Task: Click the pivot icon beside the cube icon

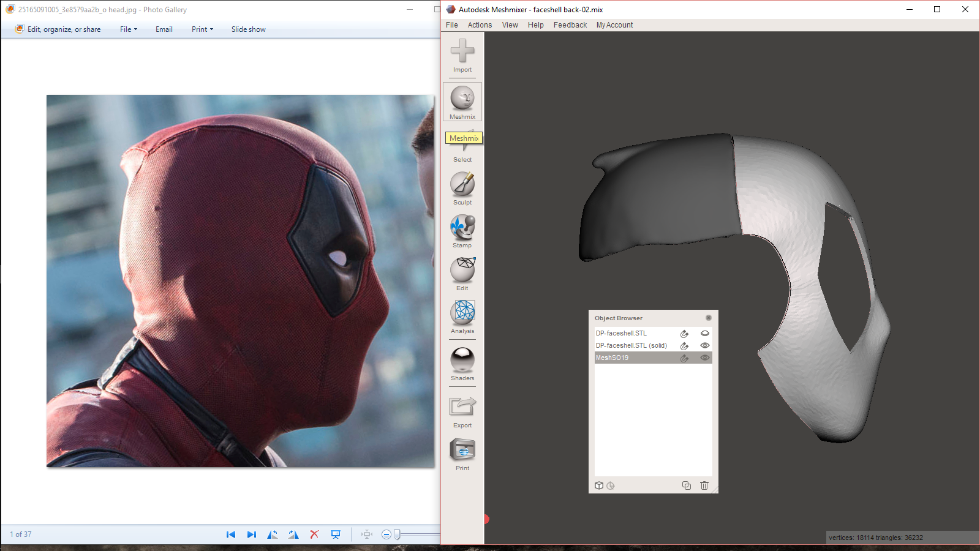Action: click(x=611, y=485)
